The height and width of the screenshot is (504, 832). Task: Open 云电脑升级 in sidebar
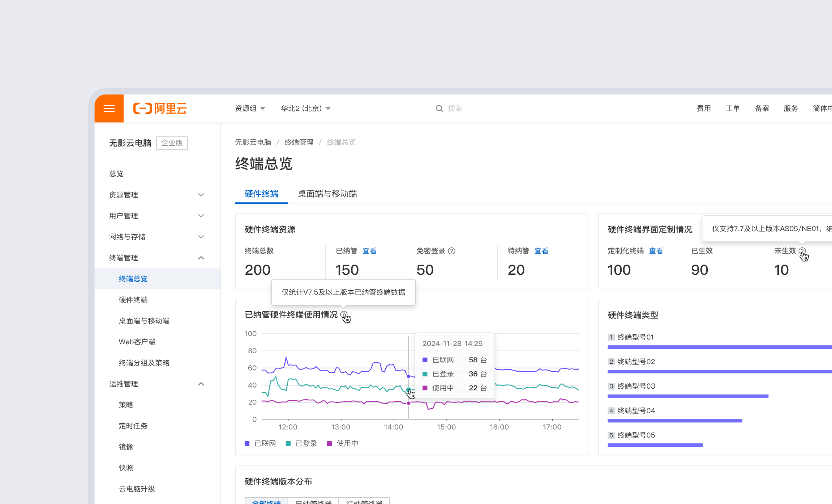click(x=157, y=489)
